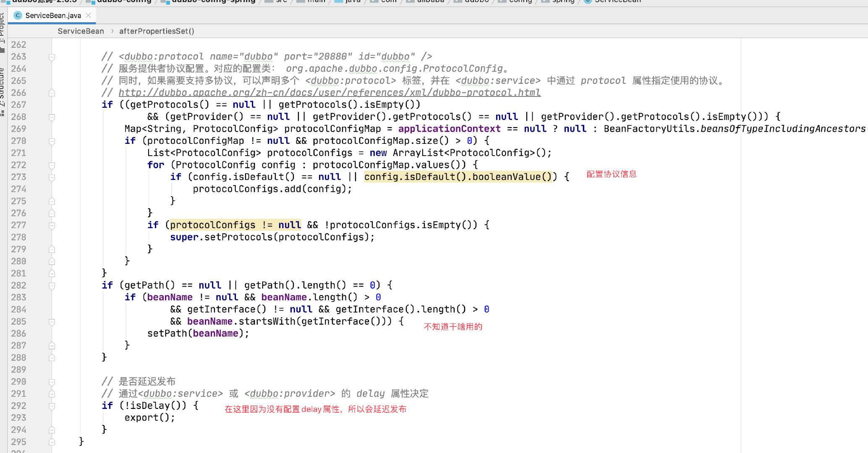Click the export() call on line 293
868x453 pixels.
click(x=149, y=418)
